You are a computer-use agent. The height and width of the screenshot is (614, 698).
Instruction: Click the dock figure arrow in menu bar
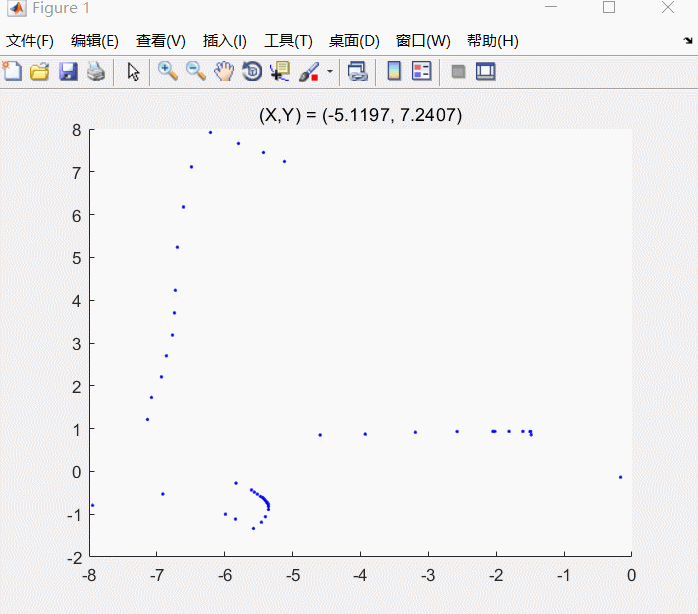pos(688,41)
